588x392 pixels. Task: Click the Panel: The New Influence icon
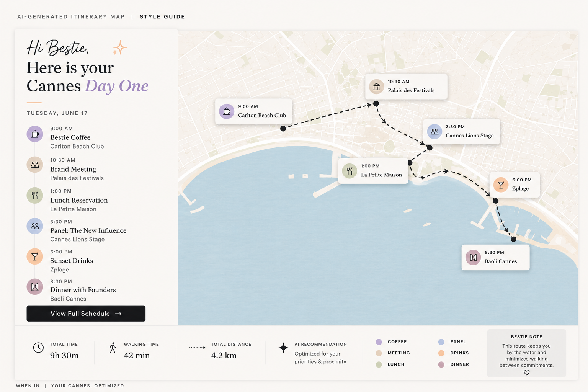[35, 226]
